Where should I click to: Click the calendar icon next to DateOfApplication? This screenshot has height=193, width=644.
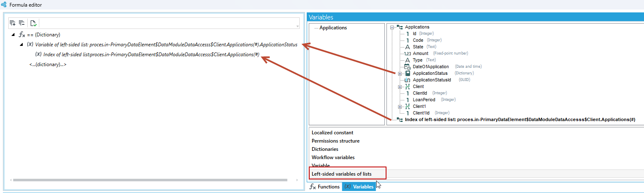coord(408,67)
